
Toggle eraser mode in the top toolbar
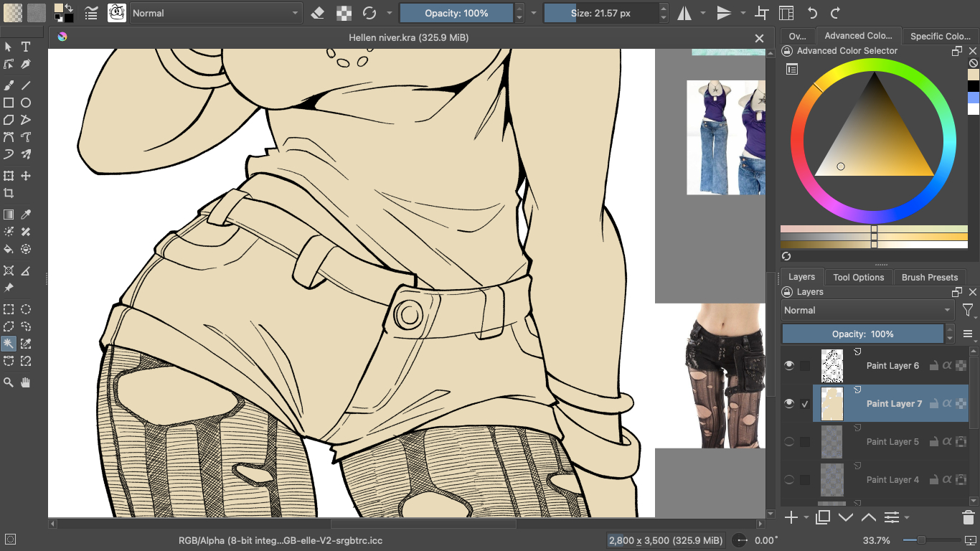click(x=318, y=13)
